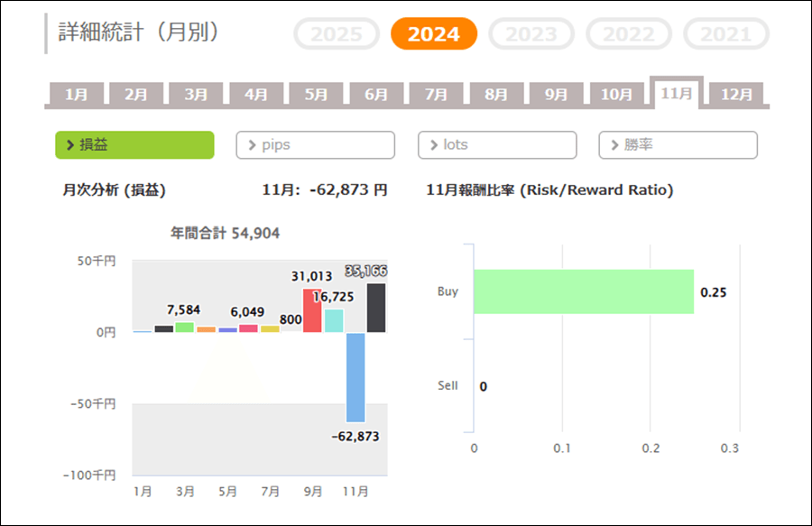Click the green Buy ratio bar
Screen dimensions: 812x526
(583, 291)
